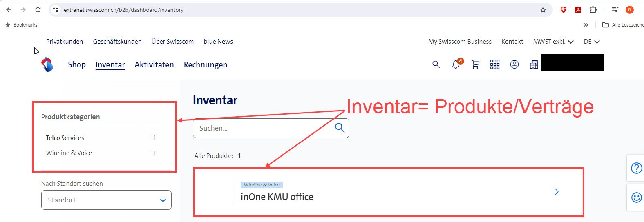Select the Telco Services category
The width and height of the screenshot is (644, 222).
(65, 138)
